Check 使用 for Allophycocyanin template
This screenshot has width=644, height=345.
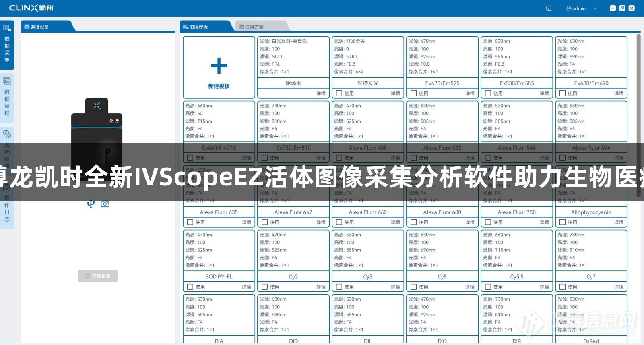tap(563, 222)
